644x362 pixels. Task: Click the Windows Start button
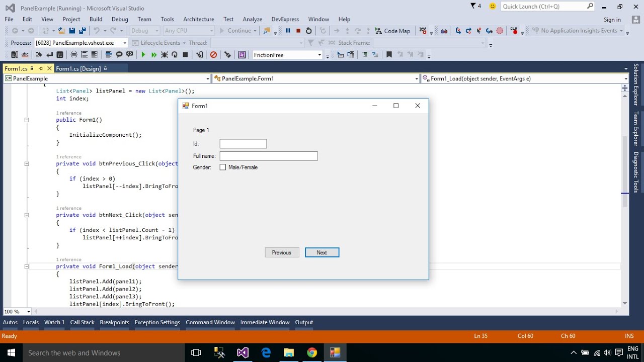coord(11,352)
